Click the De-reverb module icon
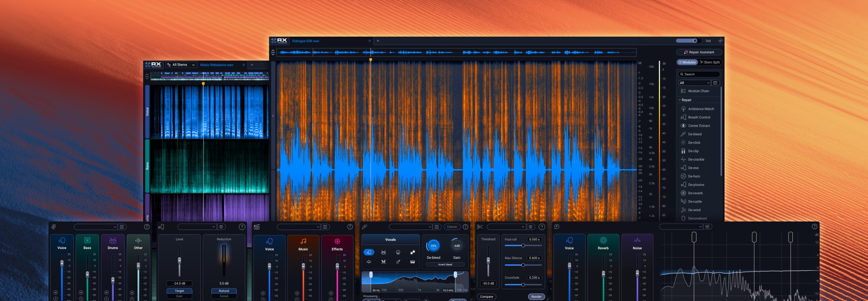Screen dimensions: 868x301 point(683,193)
